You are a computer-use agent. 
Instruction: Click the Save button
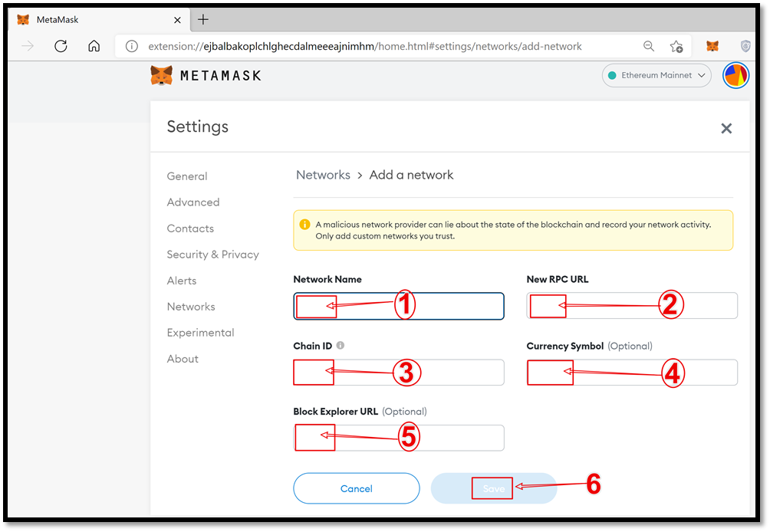click(493, 488)
